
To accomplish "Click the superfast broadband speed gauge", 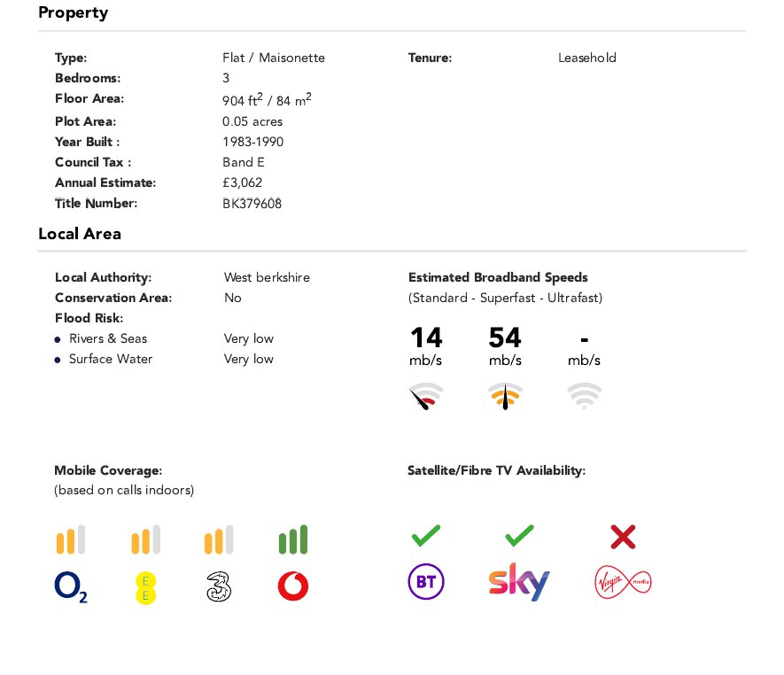I will tap(506, 396).
